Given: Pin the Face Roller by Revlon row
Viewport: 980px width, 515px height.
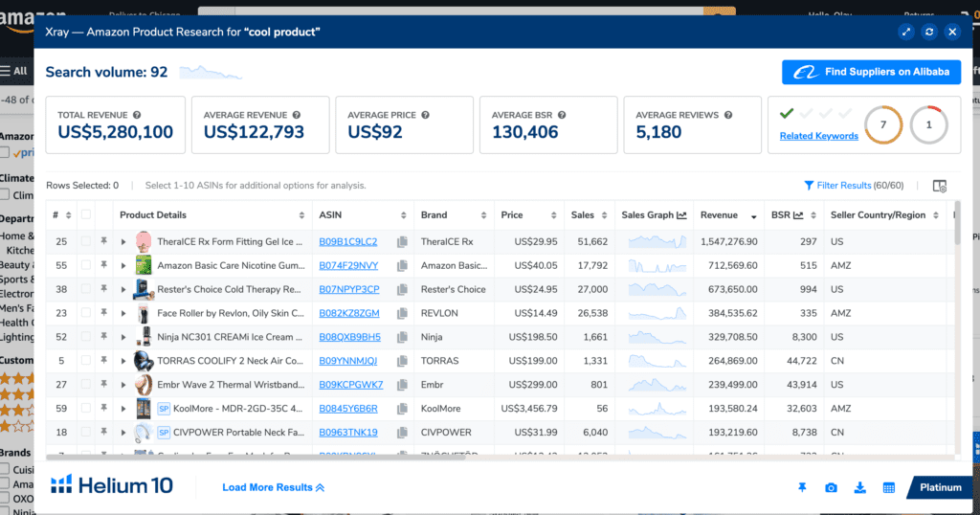Looking at the screenshot, I should [x=103, y=312].
